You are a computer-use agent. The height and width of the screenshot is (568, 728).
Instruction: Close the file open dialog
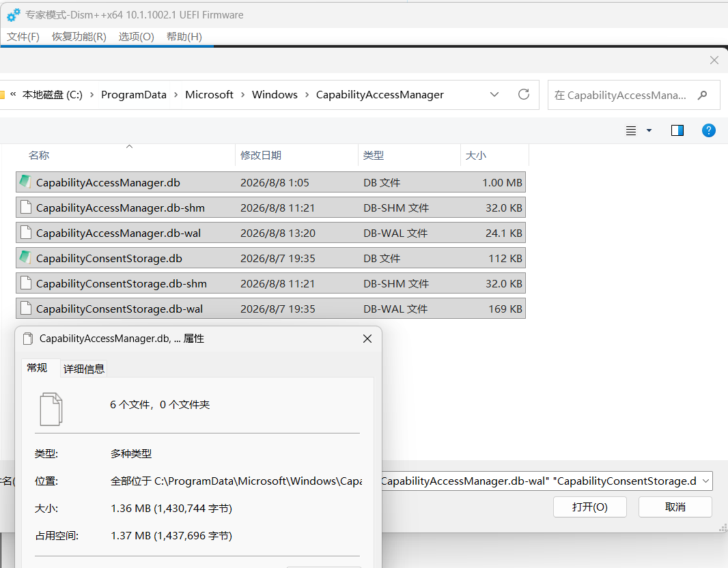tap(714, 60)
